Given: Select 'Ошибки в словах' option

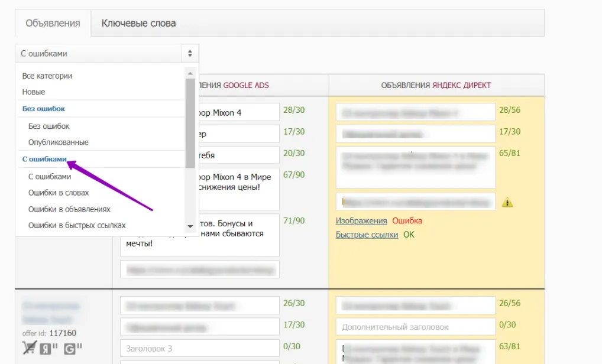Looking at the screenshot, I should pos(59,193).
